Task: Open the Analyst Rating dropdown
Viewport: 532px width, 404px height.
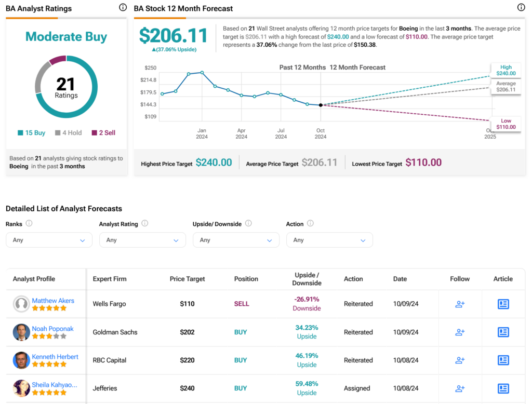Action: pyautogui.click(x=142, y=240)
